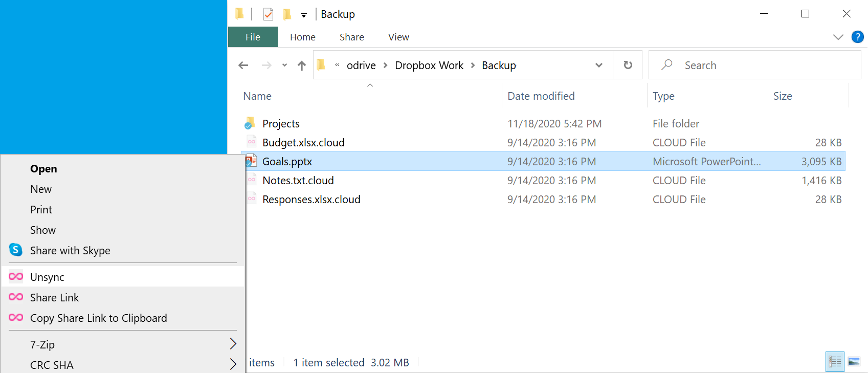Click the Budget.xlsx.cloud placeholder file icon
This screenshot has width=868, height=373.
[x=251, y=142]
